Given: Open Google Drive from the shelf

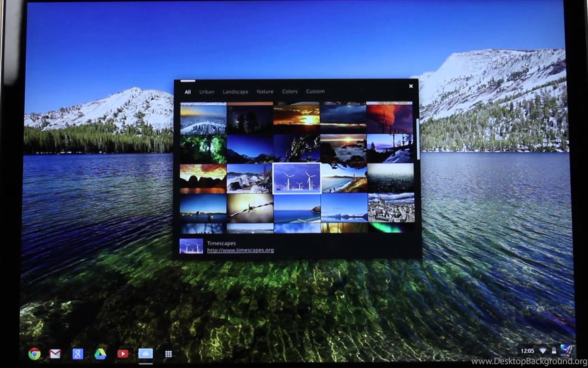Looking at the screenshot, I should coord(100,354).
